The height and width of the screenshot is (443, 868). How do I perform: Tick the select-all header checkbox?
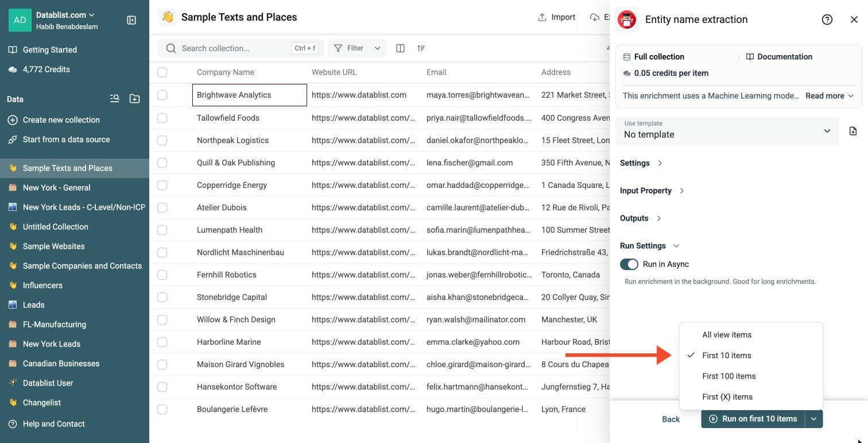162,72
